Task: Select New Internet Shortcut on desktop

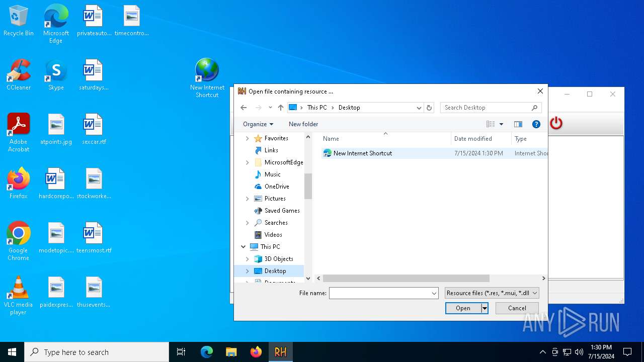Action: coord(207,78)
